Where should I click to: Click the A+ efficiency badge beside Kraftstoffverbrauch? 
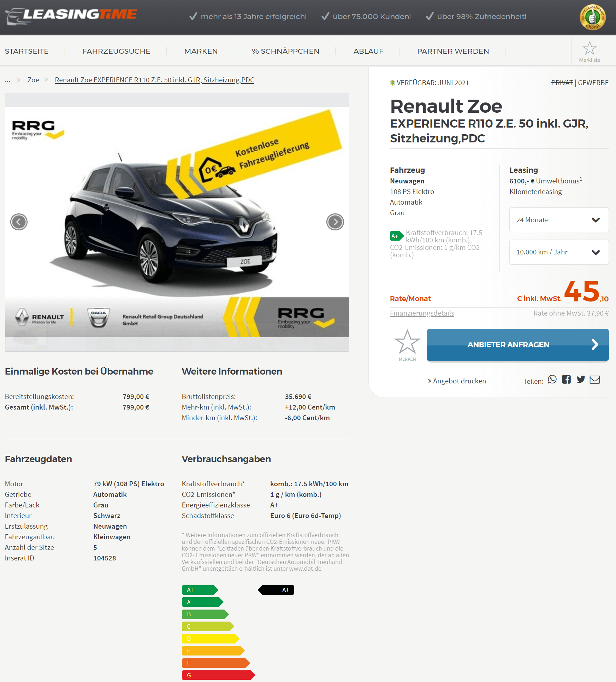pyautogui.click(x=397, y=236)
